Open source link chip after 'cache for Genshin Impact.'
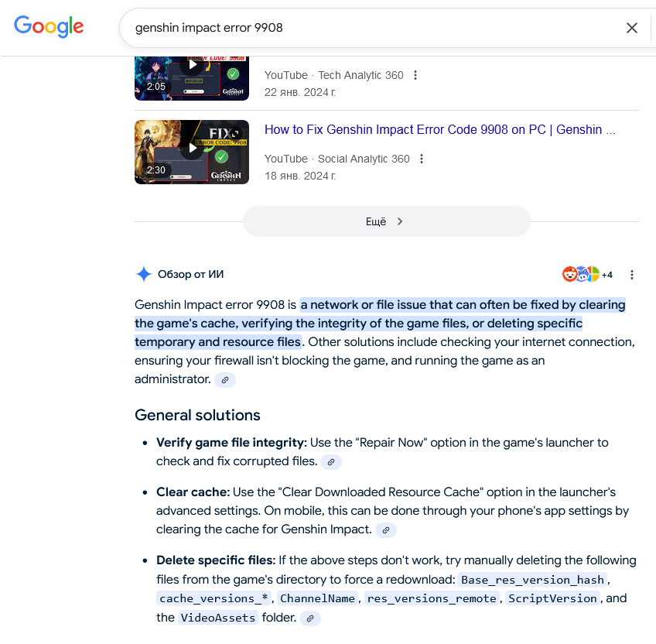The image size is (656, 644). [x=386, y=530]
